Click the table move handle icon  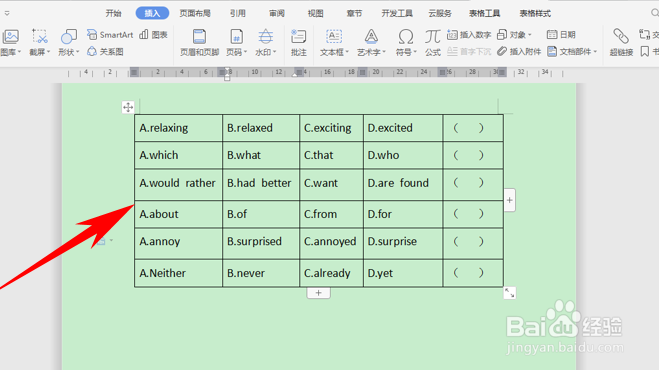click(x=128, y=107)
